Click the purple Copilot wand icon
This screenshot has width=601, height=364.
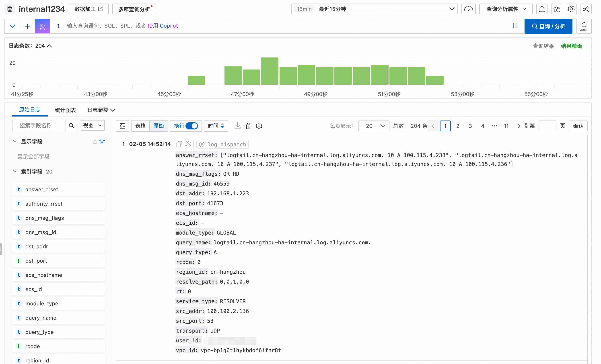click(42, 26)
